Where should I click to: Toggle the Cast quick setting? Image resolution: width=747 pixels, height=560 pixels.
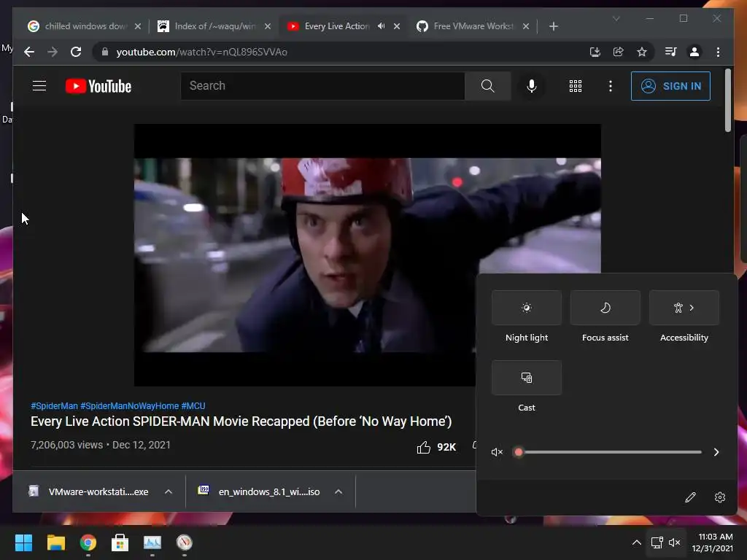point(527,378)
